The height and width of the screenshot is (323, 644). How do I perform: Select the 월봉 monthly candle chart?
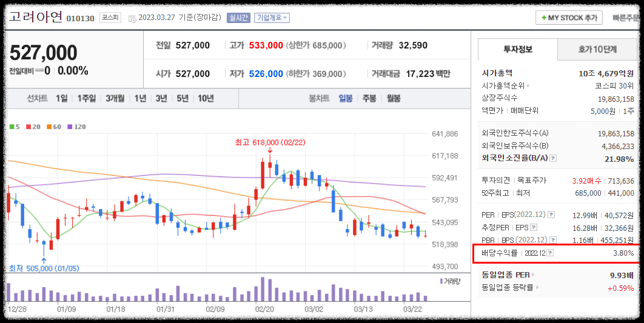pos(394,99)
